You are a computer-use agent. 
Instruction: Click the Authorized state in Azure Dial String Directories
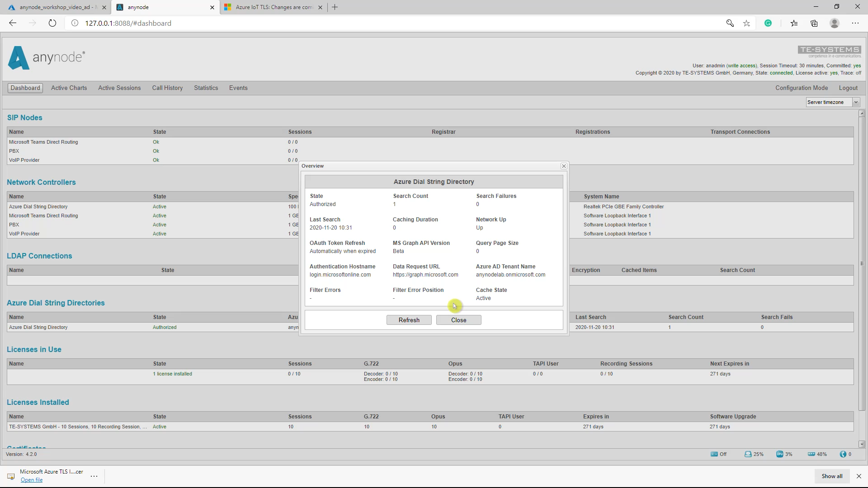[165, 327]
